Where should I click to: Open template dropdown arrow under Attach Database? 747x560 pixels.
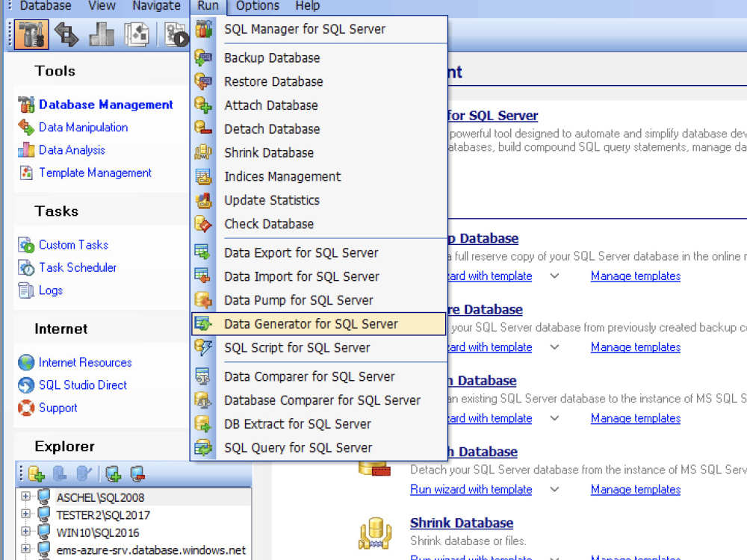coord(554,418)
